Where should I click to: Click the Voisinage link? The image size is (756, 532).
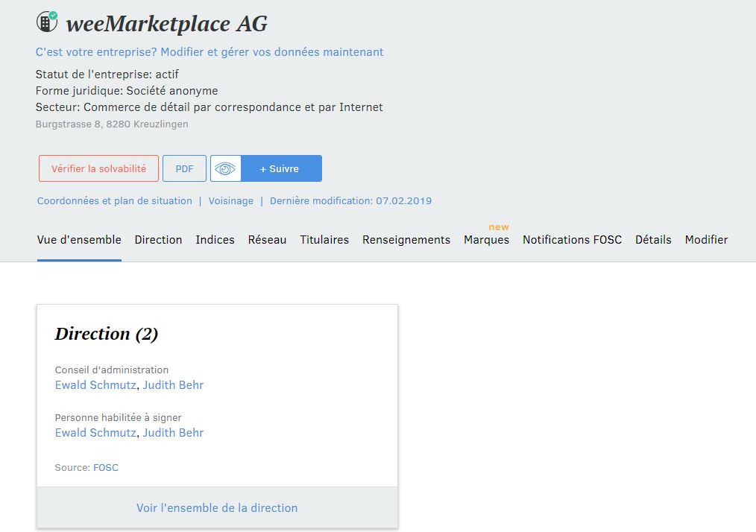pyautogui.click(x=230, y=201)
